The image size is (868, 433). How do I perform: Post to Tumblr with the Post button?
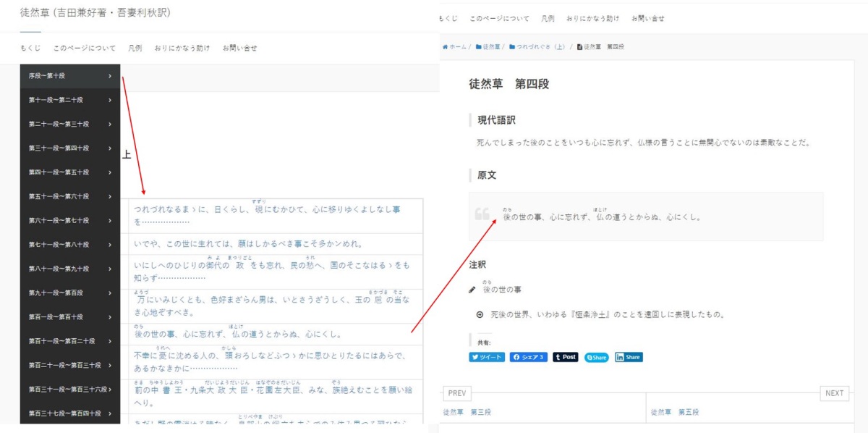(566, 357)
